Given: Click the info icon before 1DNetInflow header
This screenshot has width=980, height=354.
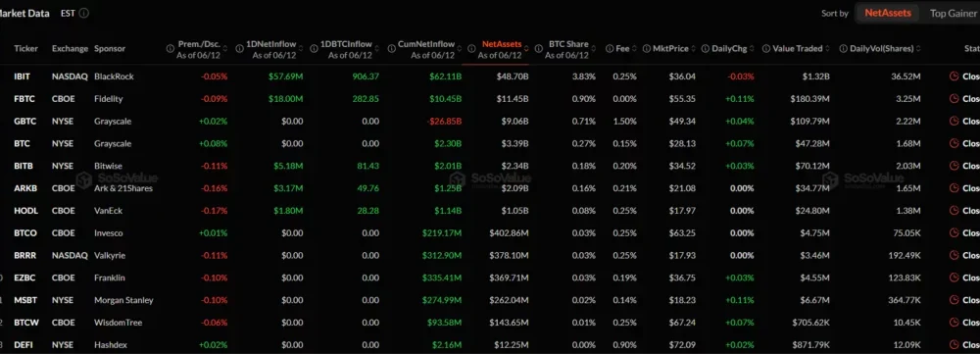Looking at the screenshot, I should click(x=239, y=49).
